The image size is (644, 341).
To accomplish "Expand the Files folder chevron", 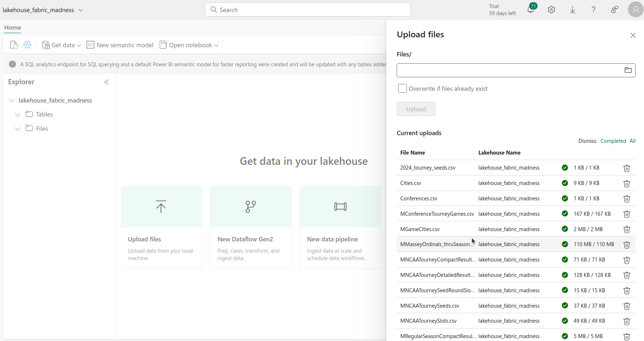I will click(18, 129).
